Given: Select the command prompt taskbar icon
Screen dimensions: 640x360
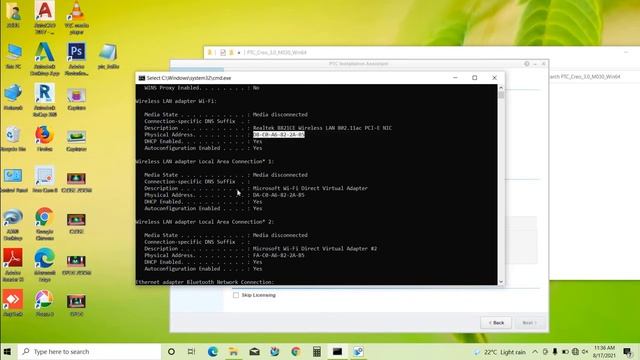Looking at the screenshot, I should (337, 351).
